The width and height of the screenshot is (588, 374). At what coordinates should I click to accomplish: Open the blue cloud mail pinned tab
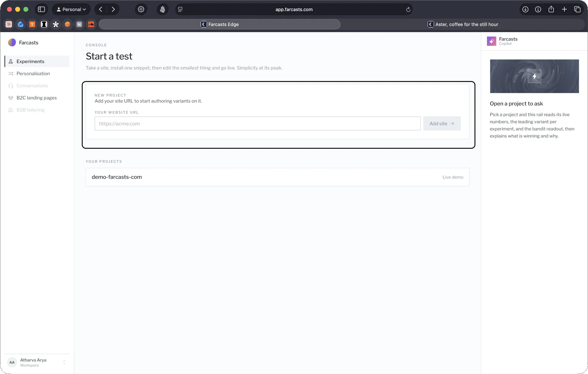[20, 24]
